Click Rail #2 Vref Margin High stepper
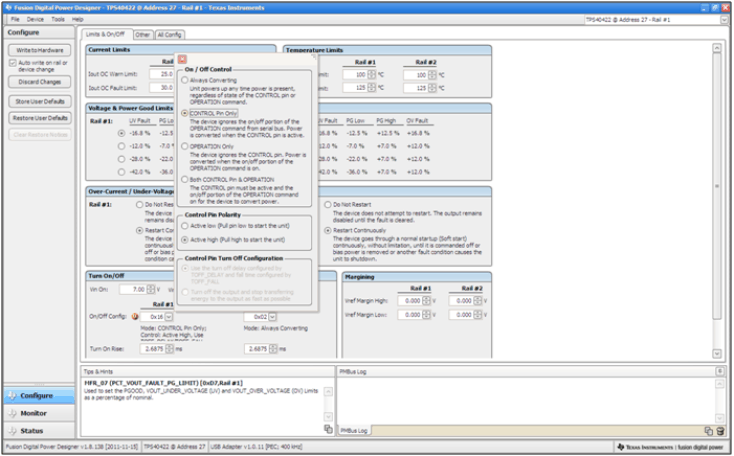This screenshot has width=734, height=456. click(478, 301)
